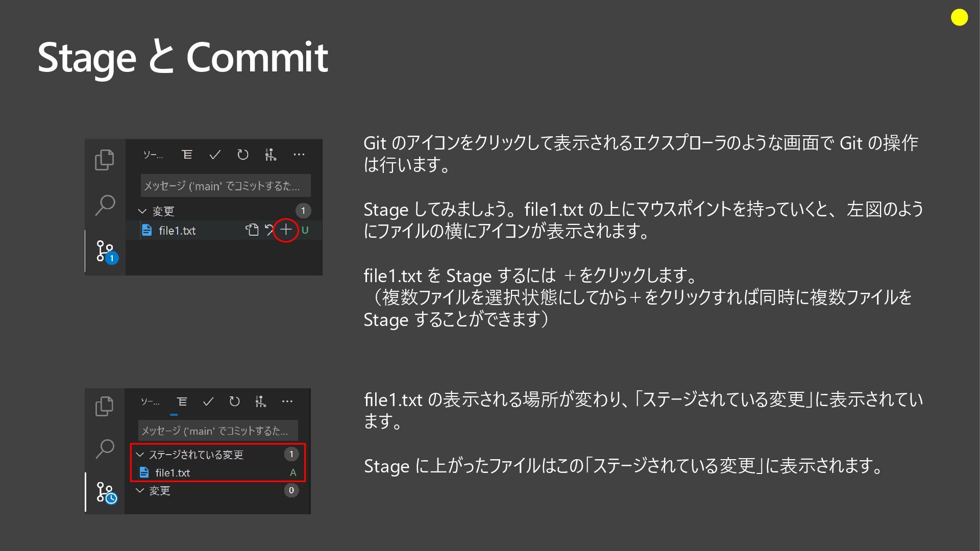The height and width of the screenshot is (551, 980).
Task: Select staged file1.txt with A status
Action: click(173, 473)
